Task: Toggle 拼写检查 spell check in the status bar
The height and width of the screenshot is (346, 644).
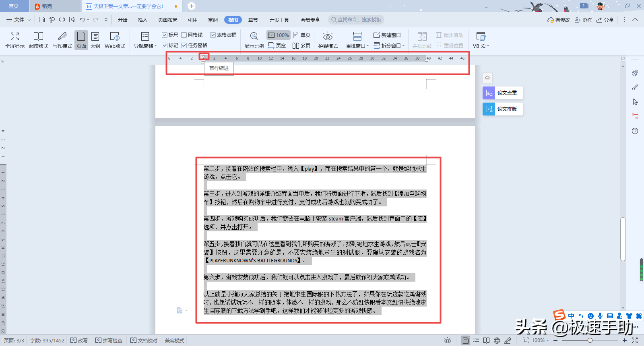Action: click(109, 340)
